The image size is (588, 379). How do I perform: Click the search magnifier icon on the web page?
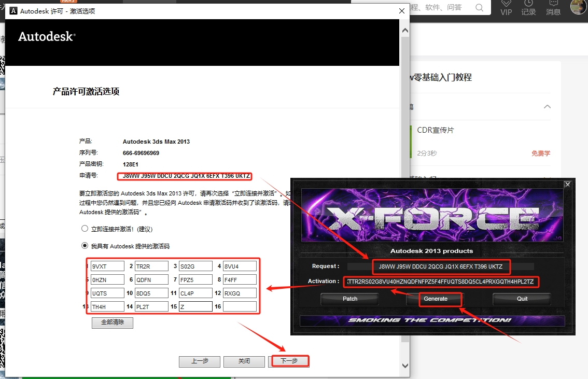pyautogui.click(x=479, y=7)
